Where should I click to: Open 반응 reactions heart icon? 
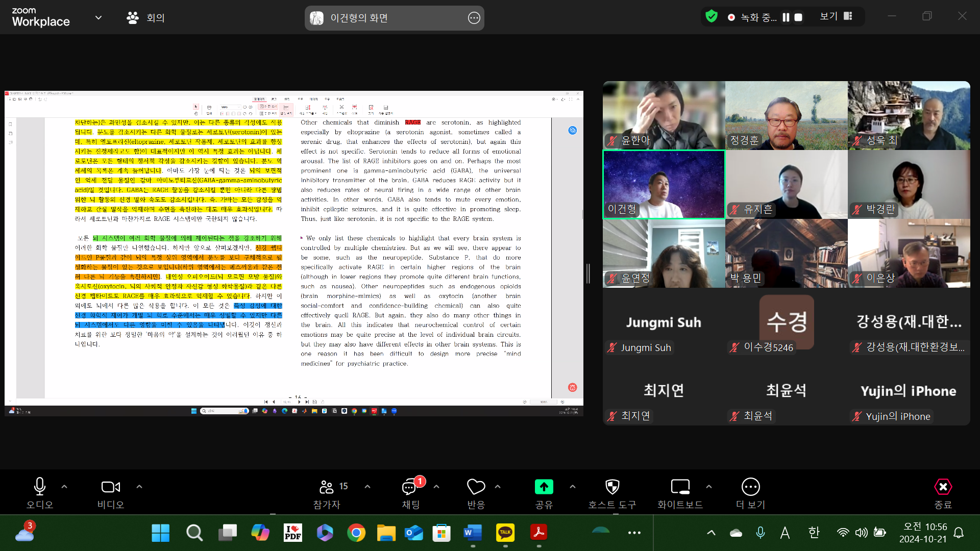(476, 493)
